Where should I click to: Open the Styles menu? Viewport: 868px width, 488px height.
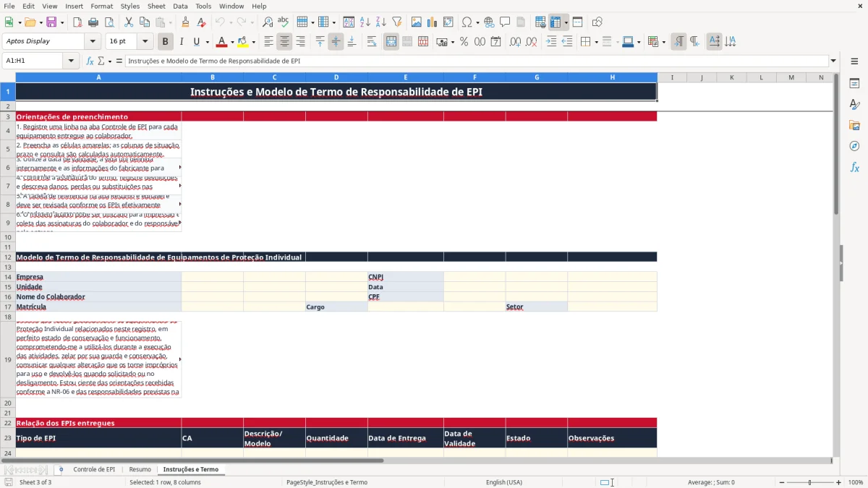[x=130, y=6]
